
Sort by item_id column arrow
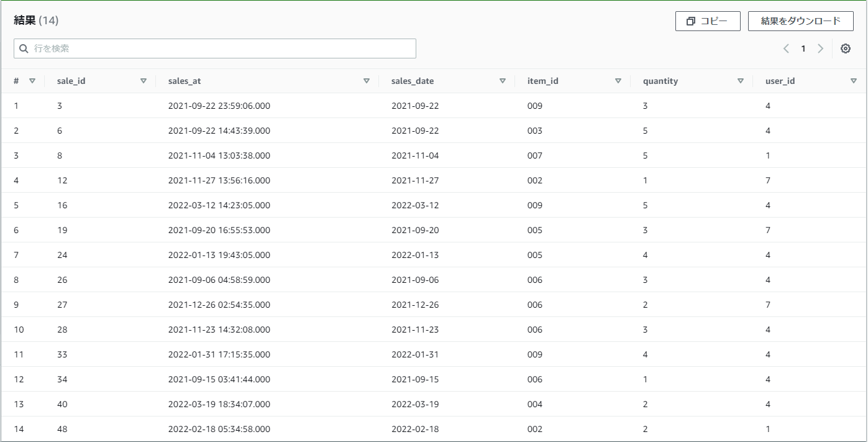[x=618, y=81]
